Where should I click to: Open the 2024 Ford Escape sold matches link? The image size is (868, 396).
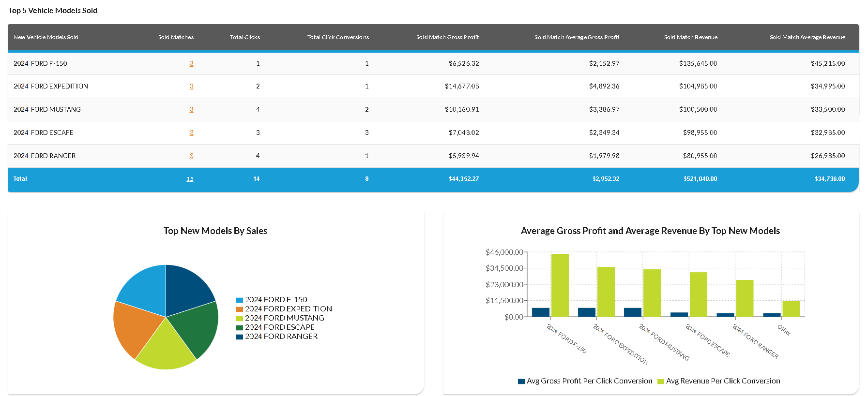[191, 133]
